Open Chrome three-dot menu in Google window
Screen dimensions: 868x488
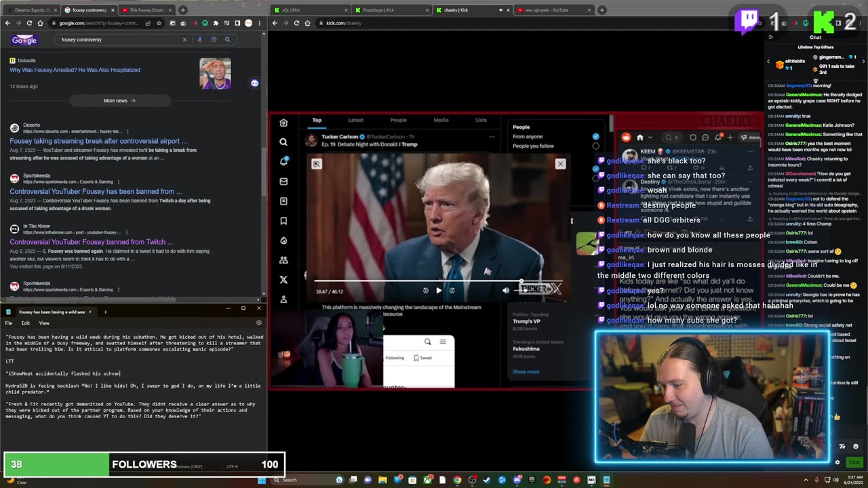click(258, 23)
